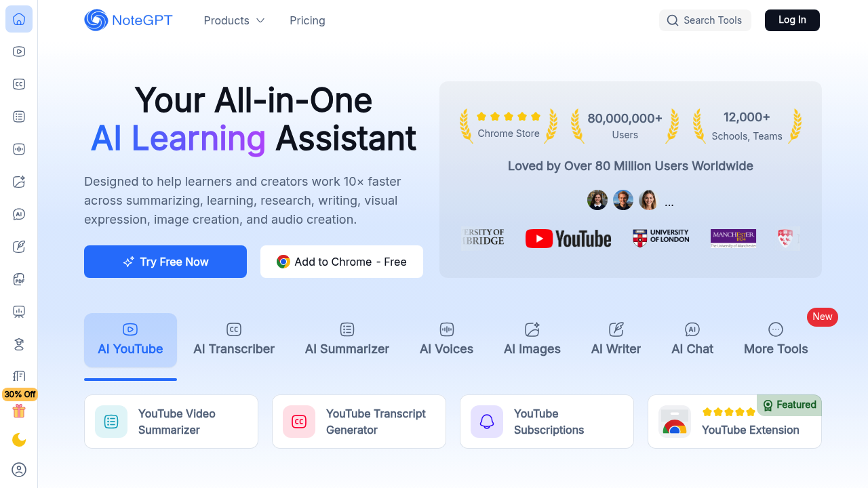Open the user account sidebar icon
This screenshot has width=868, height=488.
tap(19, 469)
